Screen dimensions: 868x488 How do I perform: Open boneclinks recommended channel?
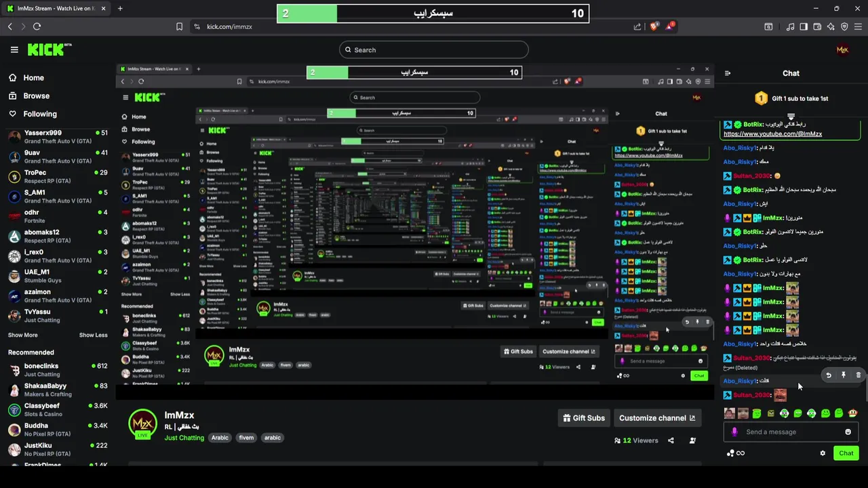pos(58,369)
